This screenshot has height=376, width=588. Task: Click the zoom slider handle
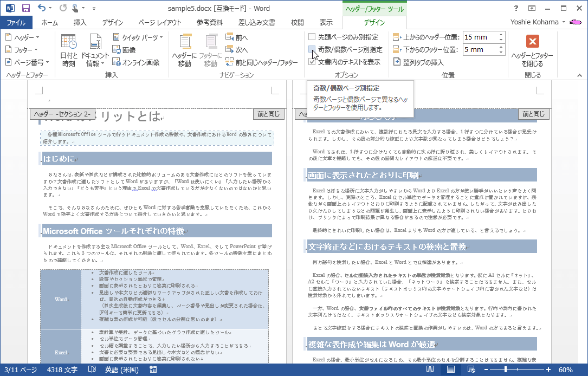pos(506,369)
